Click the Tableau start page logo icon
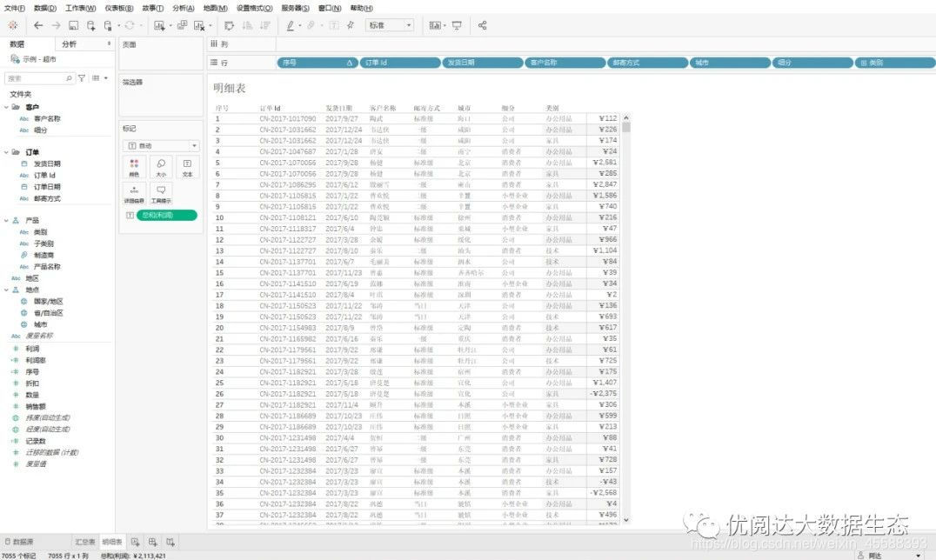This screenshot has width=936, height=560. 12,25
